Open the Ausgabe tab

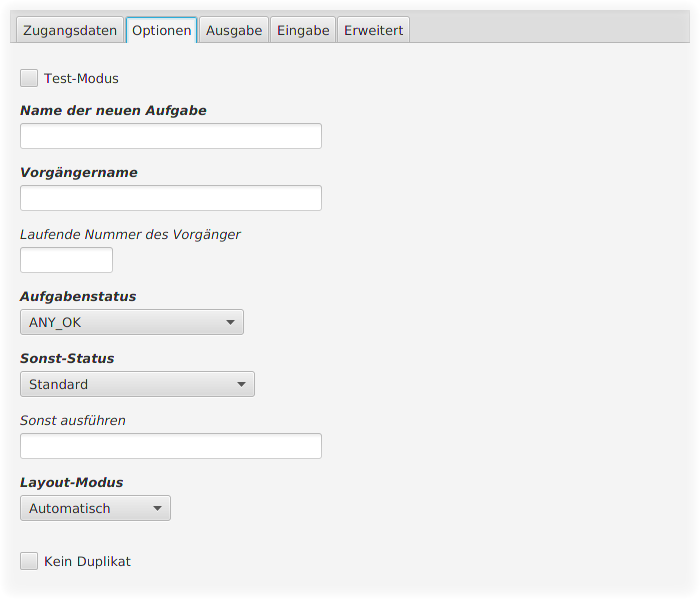click(234, 30)
